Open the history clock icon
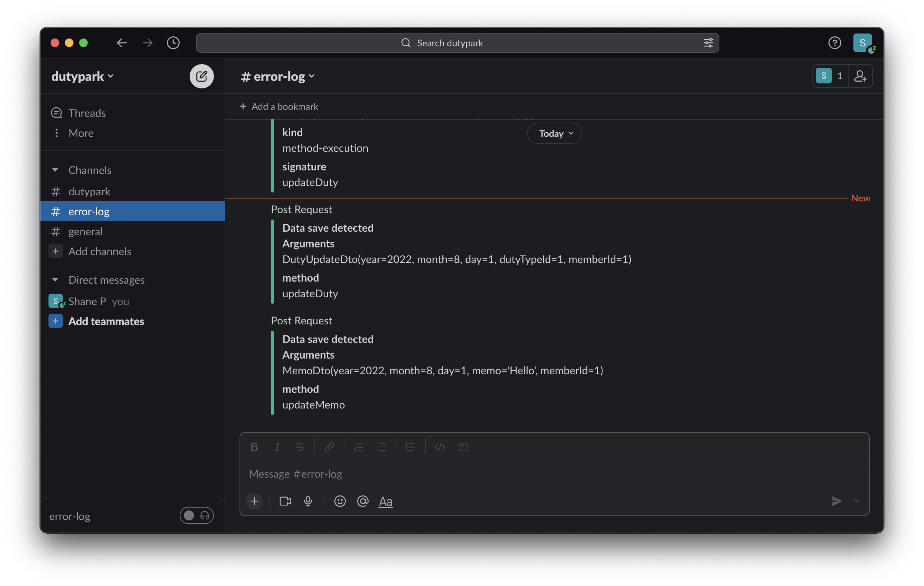This screenshot has height=586, width=924. pos(173,43)
